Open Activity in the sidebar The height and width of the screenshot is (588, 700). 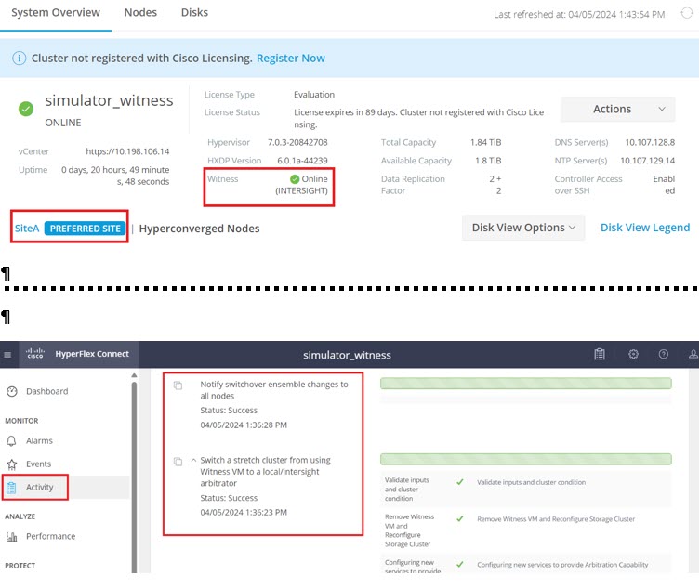[39, 487]
